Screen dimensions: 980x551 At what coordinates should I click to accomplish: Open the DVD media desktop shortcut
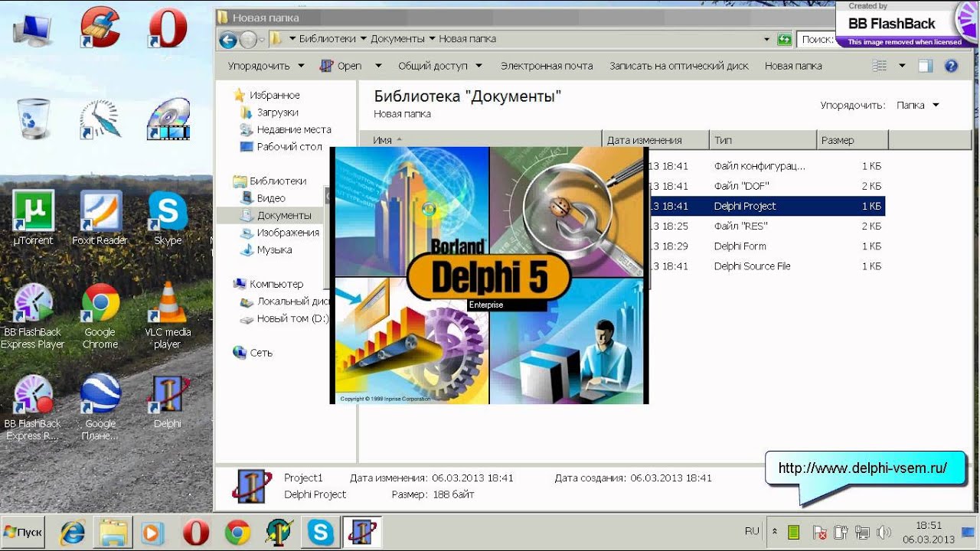[168, 119]
